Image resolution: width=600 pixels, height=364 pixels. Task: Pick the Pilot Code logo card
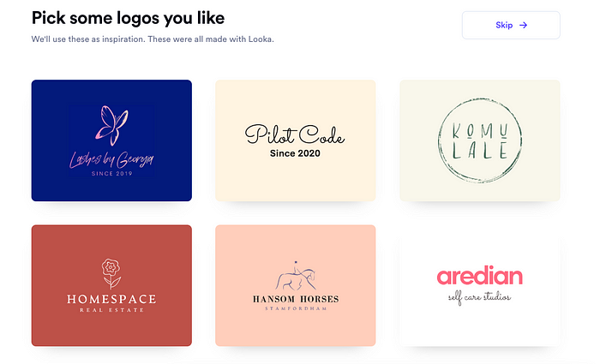(x=296, y=140)
